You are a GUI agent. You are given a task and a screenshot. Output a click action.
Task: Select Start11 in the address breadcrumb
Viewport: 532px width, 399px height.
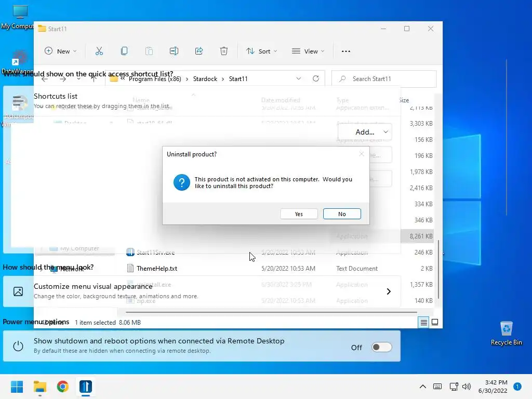click(238, 79)
